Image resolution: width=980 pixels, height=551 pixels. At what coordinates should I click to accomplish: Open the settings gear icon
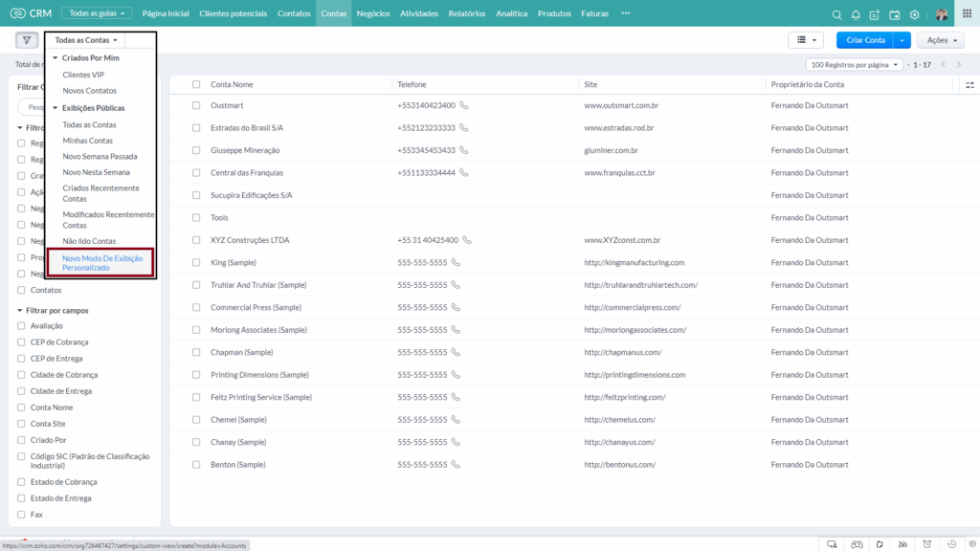point(914,14)
